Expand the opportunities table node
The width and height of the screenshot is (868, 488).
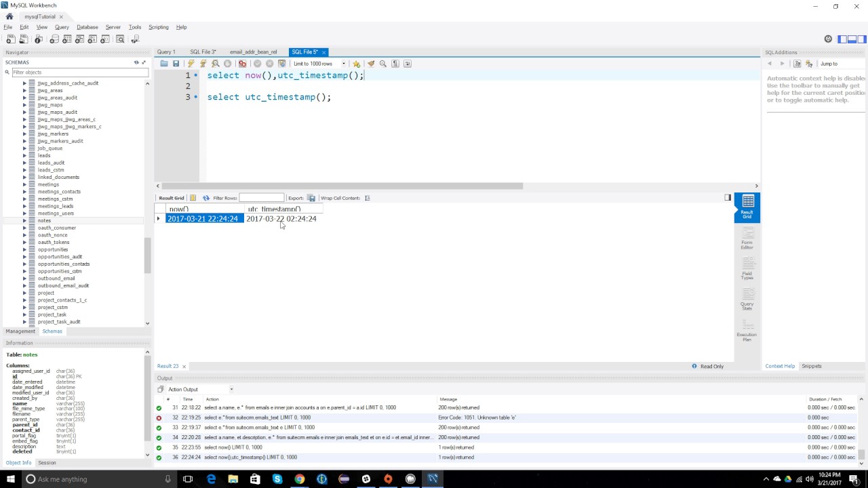(x=24, y=249)
